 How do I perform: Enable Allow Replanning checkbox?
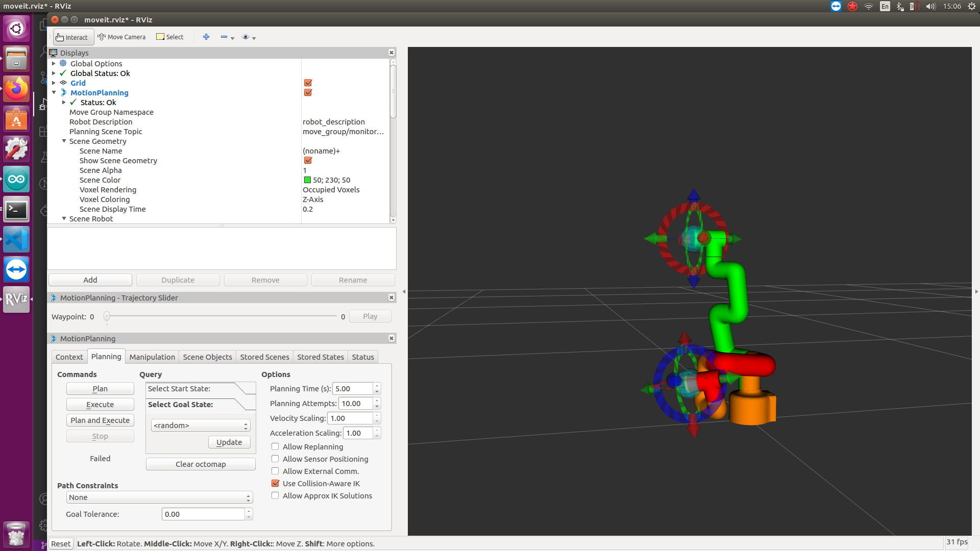[x=275, y=446]
